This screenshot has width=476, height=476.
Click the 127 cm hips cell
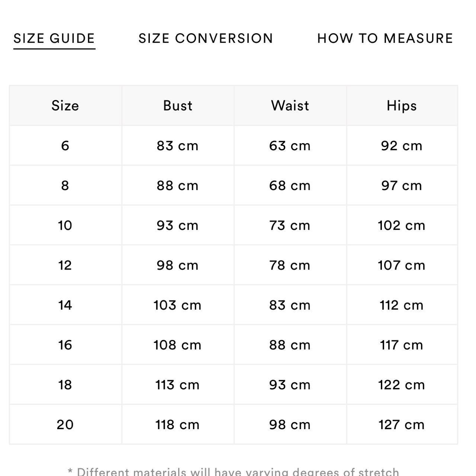[402, 424]
